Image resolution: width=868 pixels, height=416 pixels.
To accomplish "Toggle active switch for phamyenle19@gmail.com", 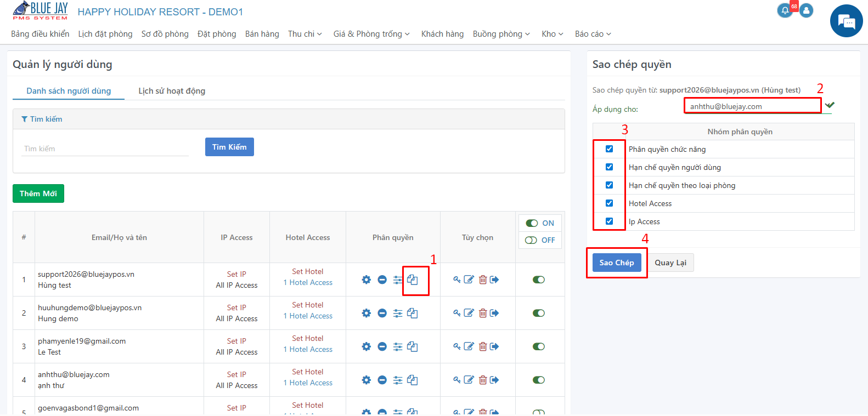I will (539, 346).
